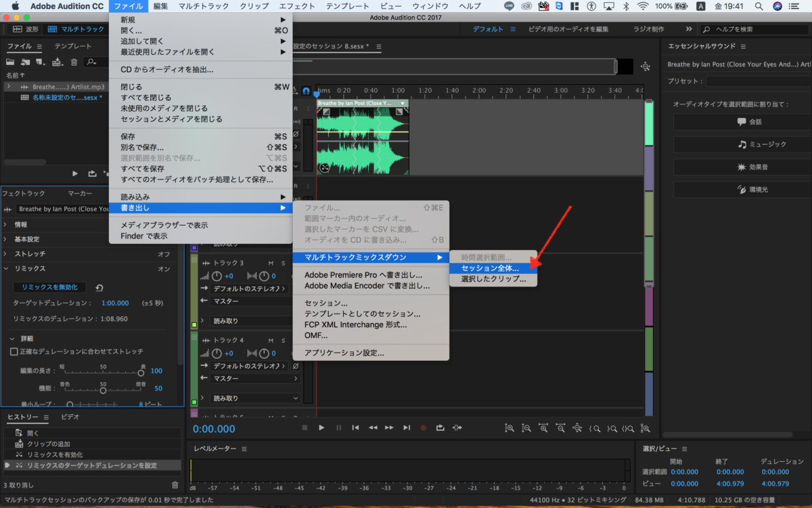Viewport: 812px width, 508px height.
Task: Click the 環境光 audio type button
Action: pyautogui.click(x=742, y=190)
